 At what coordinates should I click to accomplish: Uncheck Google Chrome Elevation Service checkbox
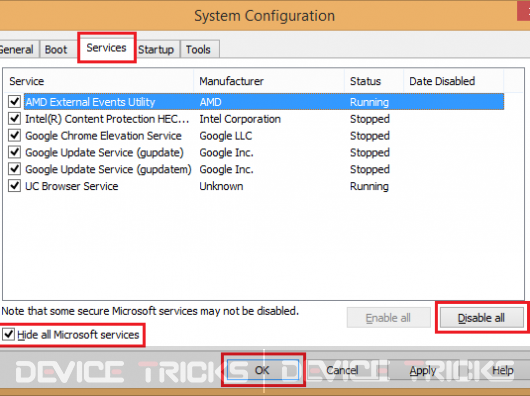[x=14, y=135]
